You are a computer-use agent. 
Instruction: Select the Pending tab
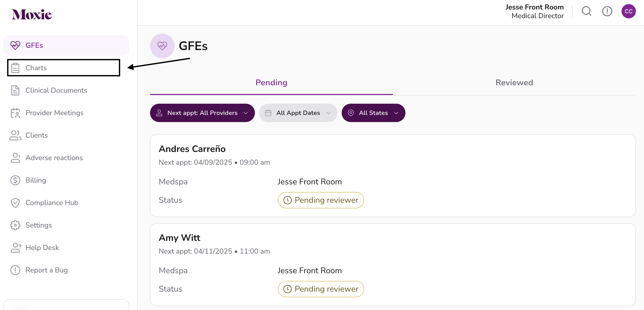click(x=271, y=82)
